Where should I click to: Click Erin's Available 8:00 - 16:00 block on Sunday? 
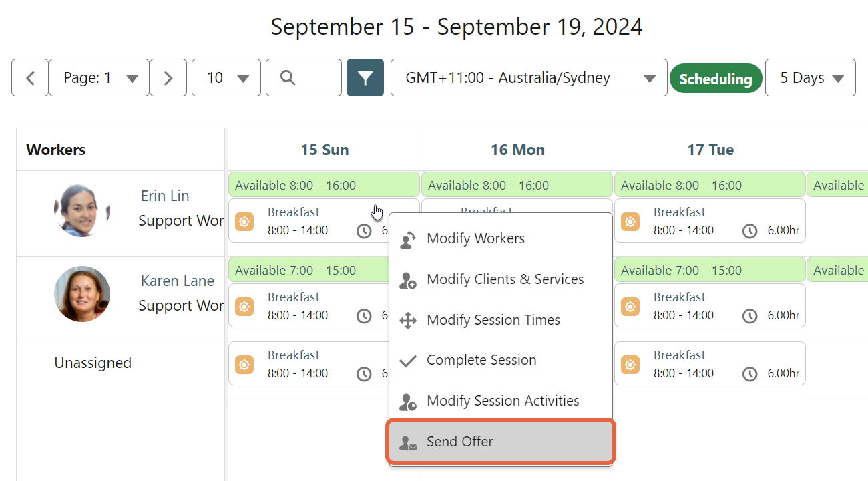pyautogui.click(x=324, y=185)
